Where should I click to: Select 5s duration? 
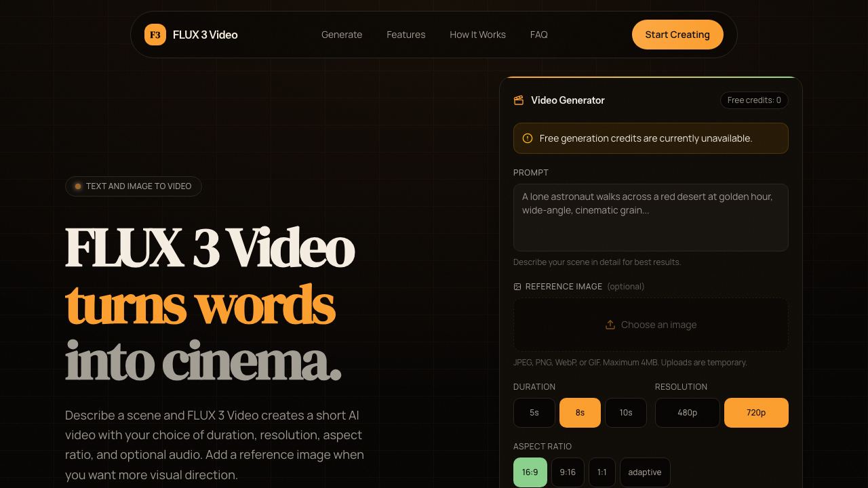pyautogui.click(x=534, y=413)
